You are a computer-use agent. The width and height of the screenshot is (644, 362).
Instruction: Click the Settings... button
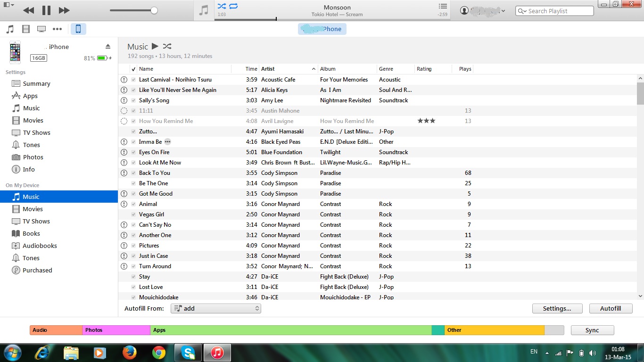pos(557,308)
